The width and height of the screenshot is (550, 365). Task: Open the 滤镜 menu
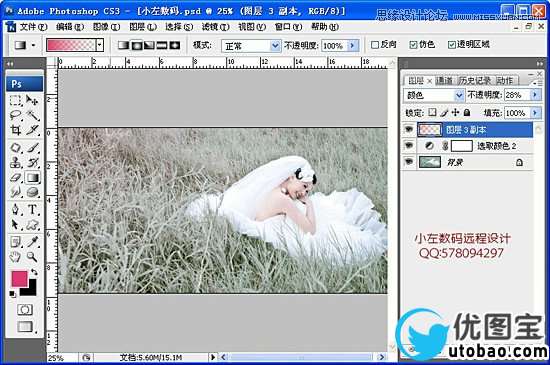tap(215, 27)
